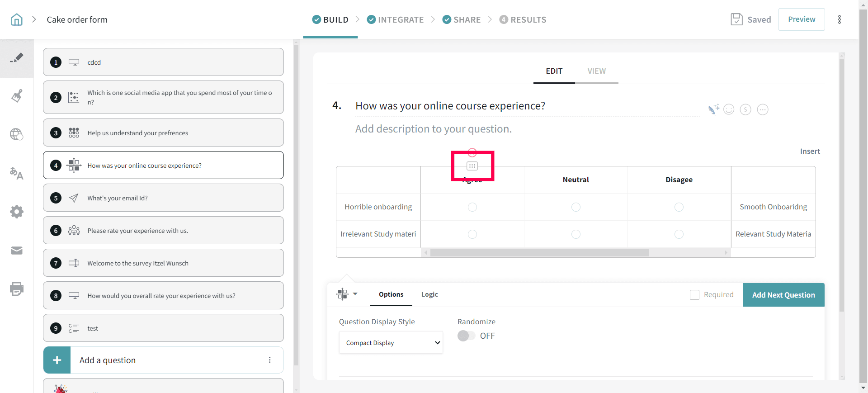Open Add a question options menu
The image size is (868, 393).
[x=270, y=360]
